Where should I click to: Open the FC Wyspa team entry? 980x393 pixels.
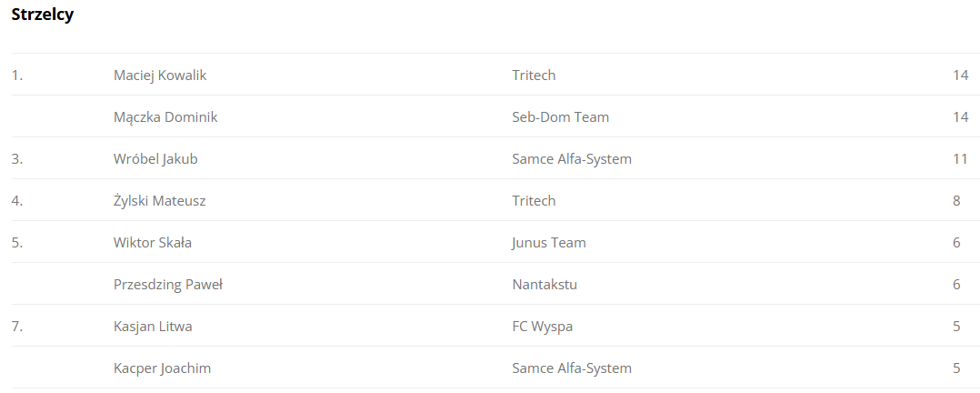click(543, 327)
